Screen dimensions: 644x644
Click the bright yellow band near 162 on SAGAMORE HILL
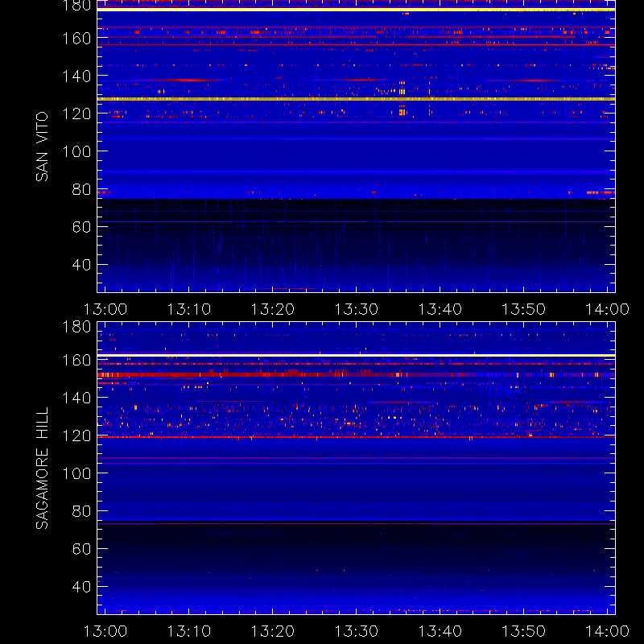click(x=356, y=355)
